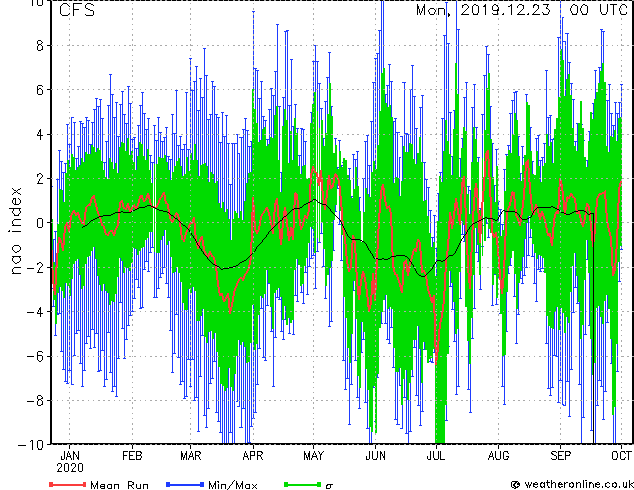Click the green sigma legend line

pyautogui.click(x=302, y=484)
